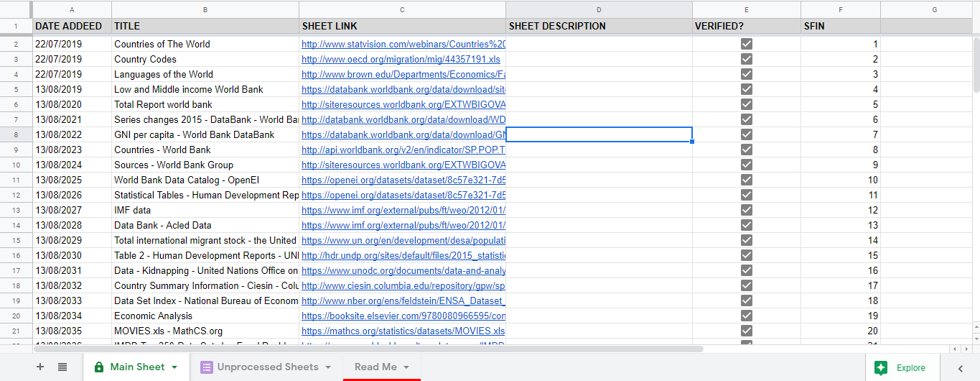This screenshot has width=980, height=381.
Task: Click the Explore star icon
Action: [880, 367]
